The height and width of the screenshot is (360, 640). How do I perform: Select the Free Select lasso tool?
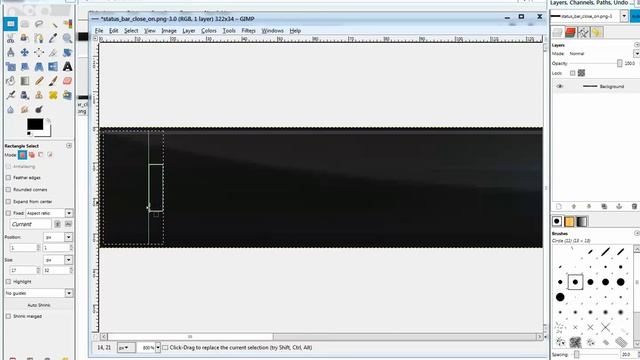pyautogui.click(x=39, y=24)
